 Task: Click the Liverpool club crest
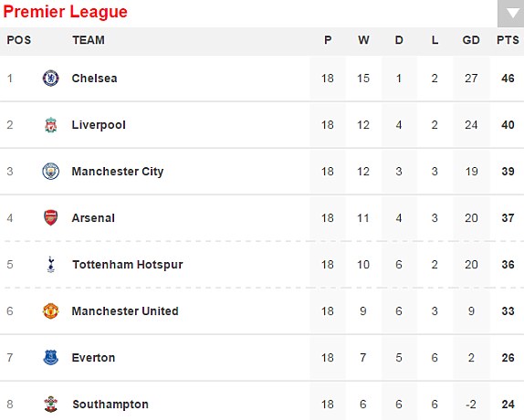tap(51, 125)
